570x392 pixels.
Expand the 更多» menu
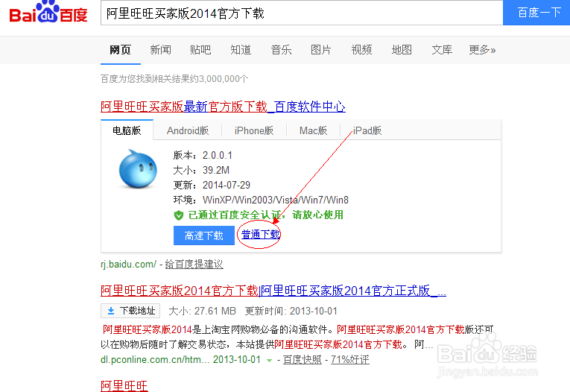click(x=482, y=50)
